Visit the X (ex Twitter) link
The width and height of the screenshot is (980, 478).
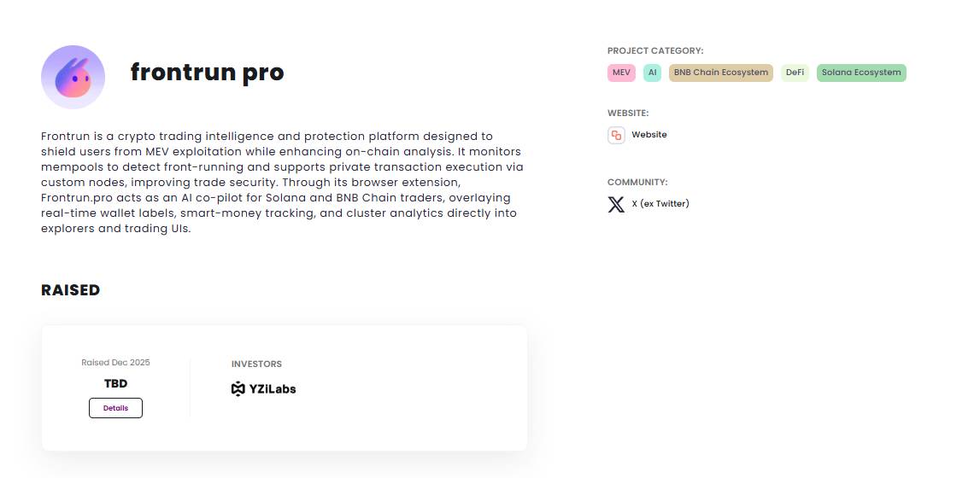[x=660, y=204]
